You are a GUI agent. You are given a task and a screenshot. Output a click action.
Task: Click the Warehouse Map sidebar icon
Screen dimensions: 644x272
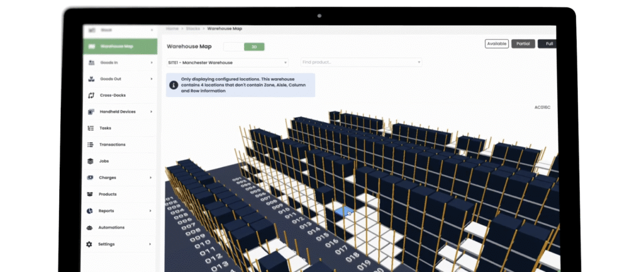[x=92, y=47]
